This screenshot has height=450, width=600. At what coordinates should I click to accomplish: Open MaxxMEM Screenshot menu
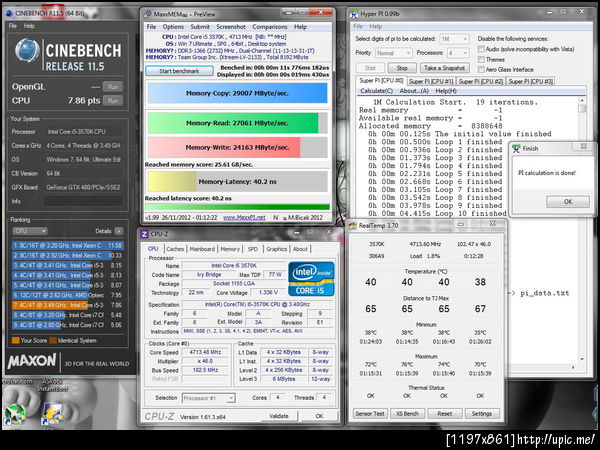tap(231, 27)
